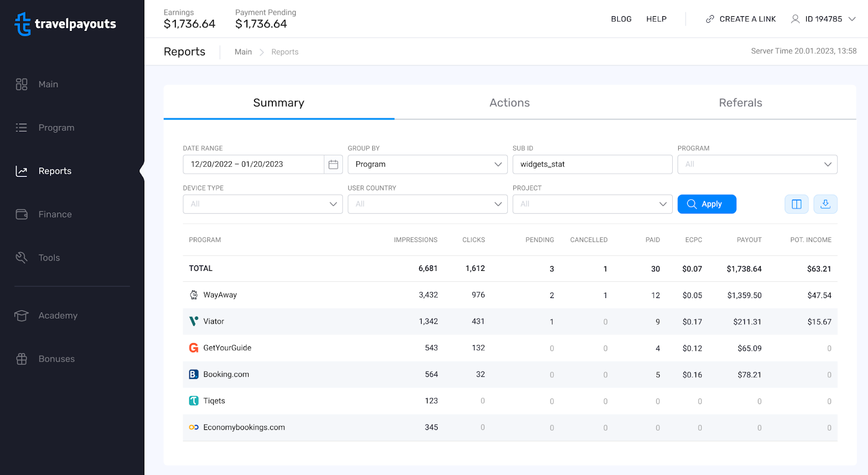Open Bonuses section in sidebar
Viewport: 868px width, 475px height.
56,359
